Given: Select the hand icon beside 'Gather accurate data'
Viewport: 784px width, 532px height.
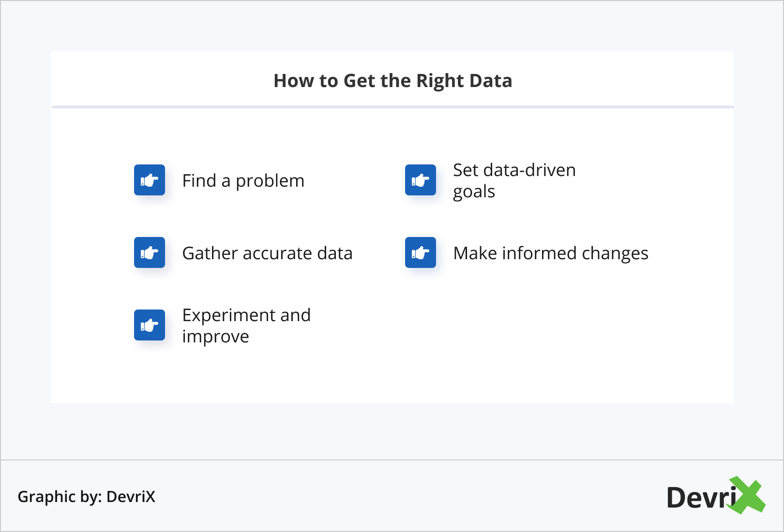Looking at the screenshot, I should 150,252.
